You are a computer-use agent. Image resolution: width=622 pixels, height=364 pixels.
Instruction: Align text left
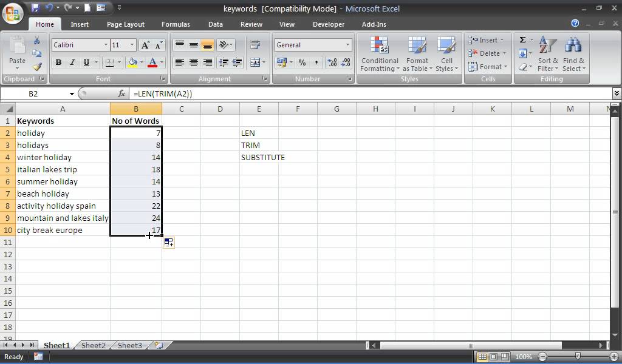coord(180,62)
